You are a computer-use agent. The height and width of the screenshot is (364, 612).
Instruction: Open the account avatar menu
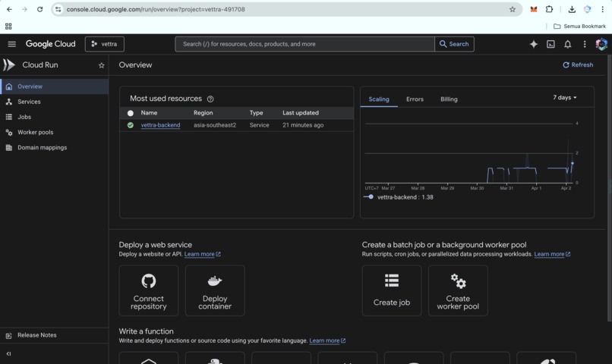pyautogui.click(x=601, y=44)
